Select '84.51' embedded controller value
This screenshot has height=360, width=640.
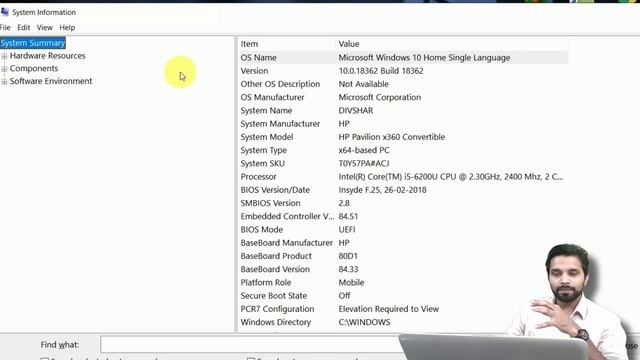coord(348,216)
